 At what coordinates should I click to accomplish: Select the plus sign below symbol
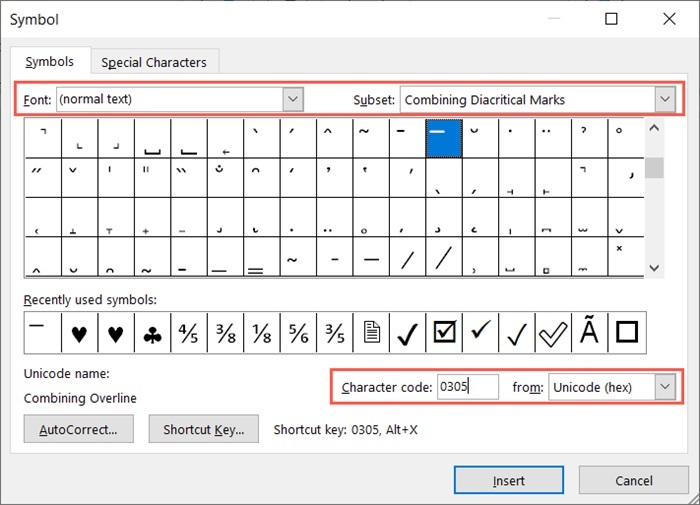pyautogui.click(x=152, y=217)
